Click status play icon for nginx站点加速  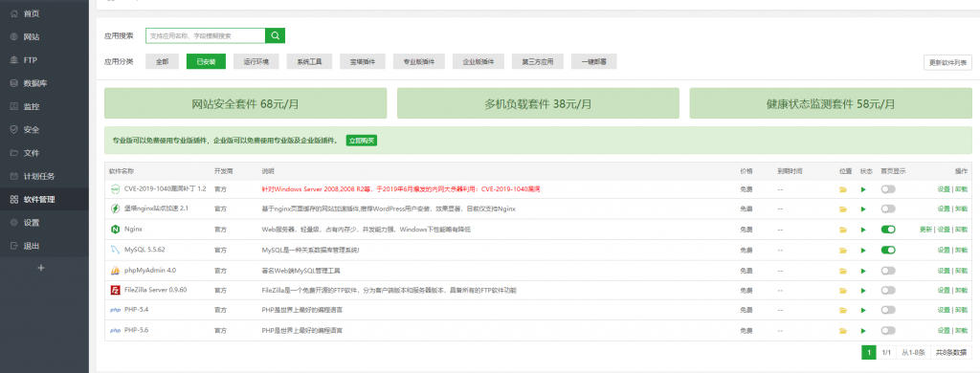pos(863,209)
